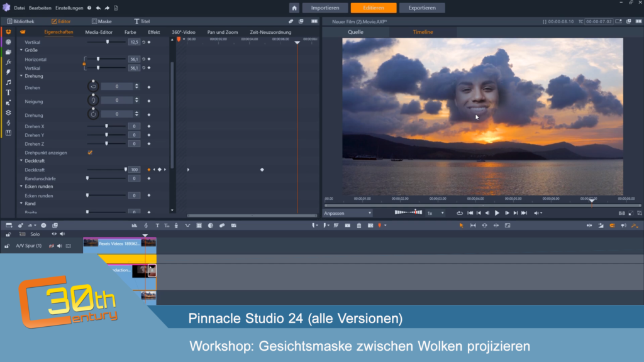Click the reset arrow next to Horizontal 56,1
The height and width of the screenshot is (362, 644).
tap(144, 59)
